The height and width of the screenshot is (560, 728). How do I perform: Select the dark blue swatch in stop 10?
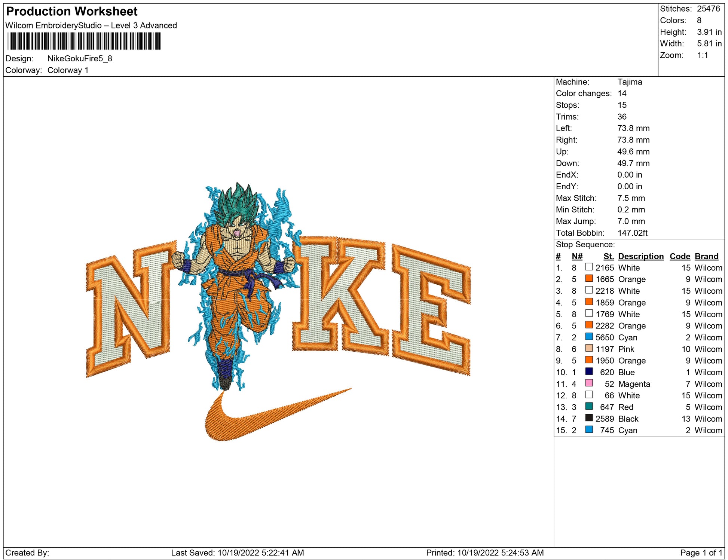click(589, 371)
